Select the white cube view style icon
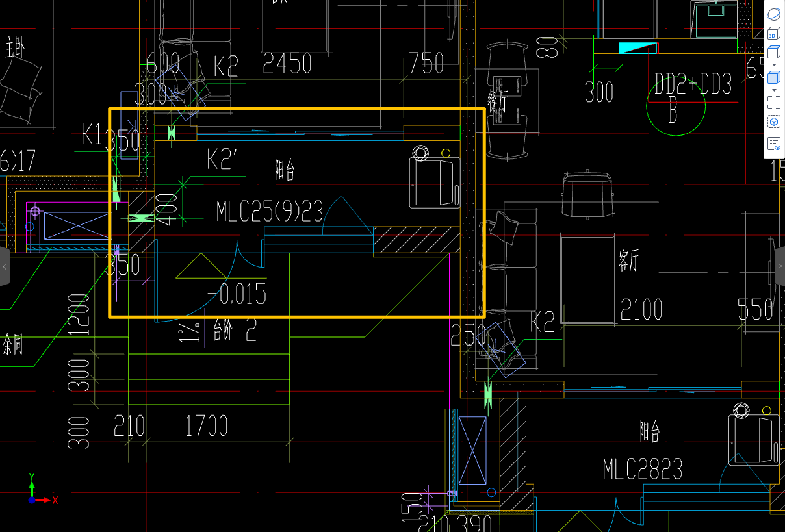Image resolution: width=785 pixels, height=532 pixels. 773,53
